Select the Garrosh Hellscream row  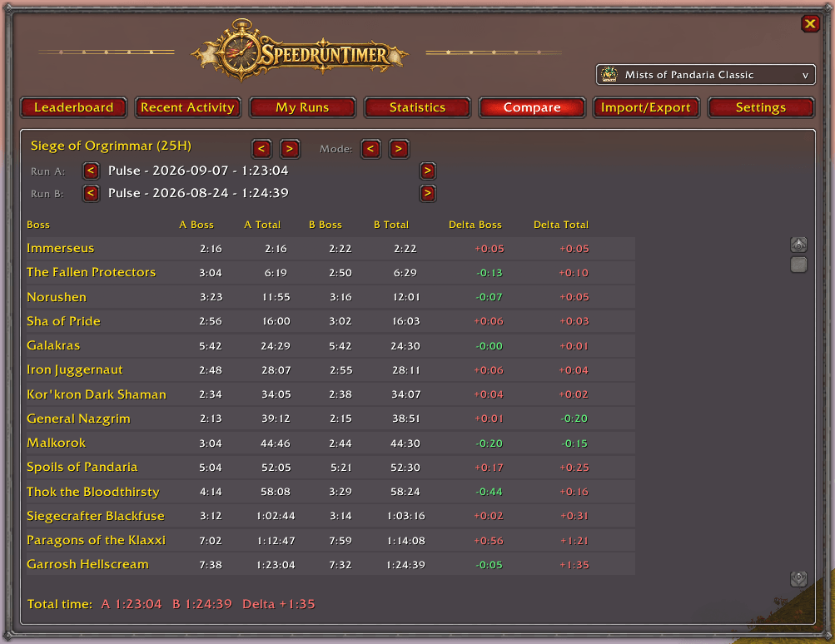click(331, 565)
